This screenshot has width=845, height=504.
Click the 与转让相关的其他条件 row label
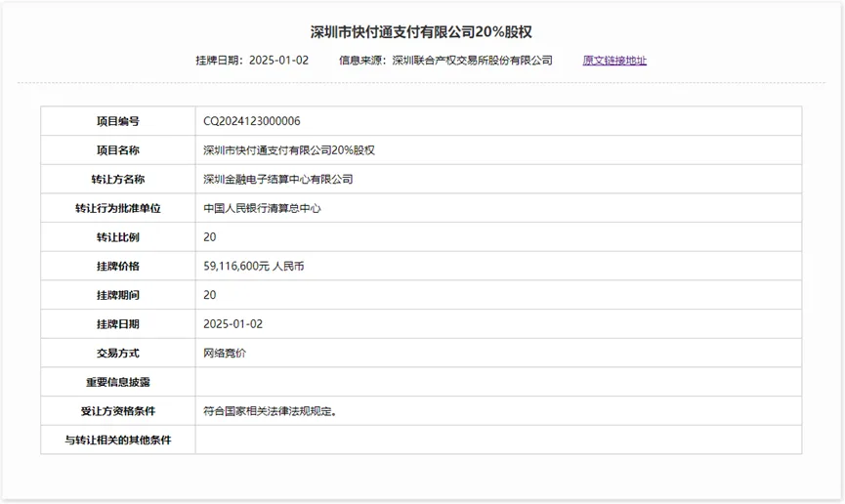pyautogui.click(x=118, y=441)
